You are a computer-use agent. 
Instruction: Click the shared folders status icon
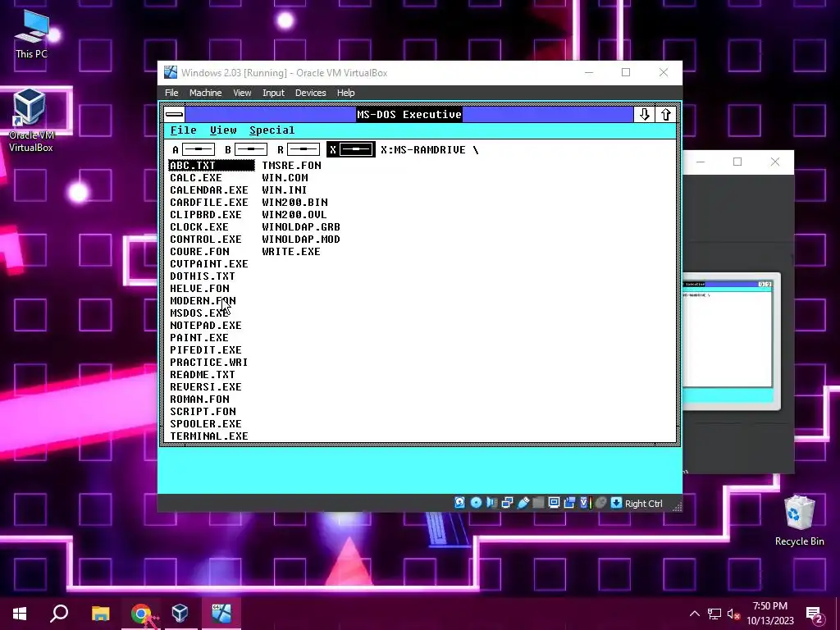coord(538,503)
